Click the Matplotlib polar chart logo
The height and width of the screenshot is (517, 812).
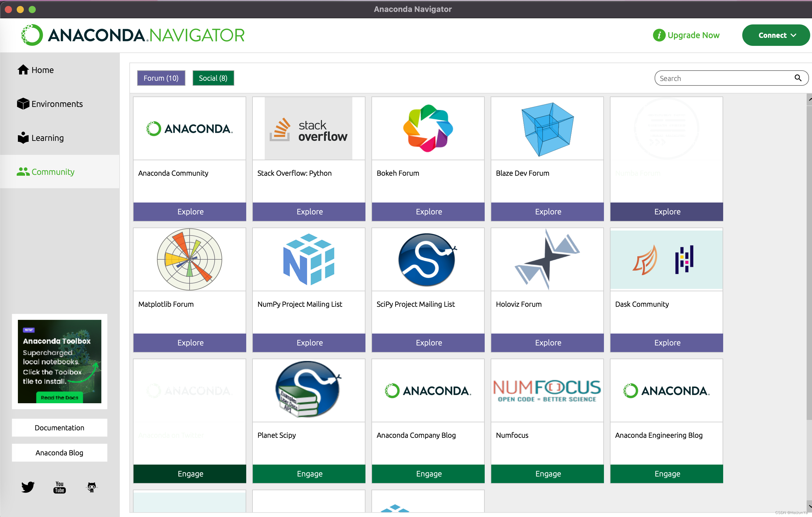[190, 259]
